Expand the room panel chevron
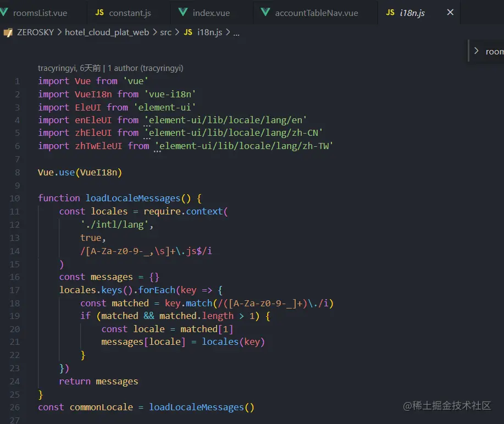504x424 pixels. pyautogui.click(x=477, y=51)
